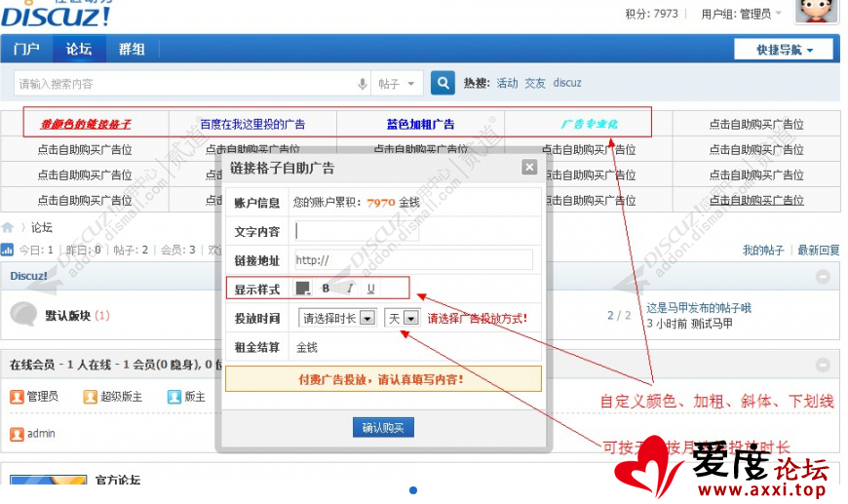
Task: Click the Discuz! category title link
Action: pyautogui.click(x=28, y=276)
